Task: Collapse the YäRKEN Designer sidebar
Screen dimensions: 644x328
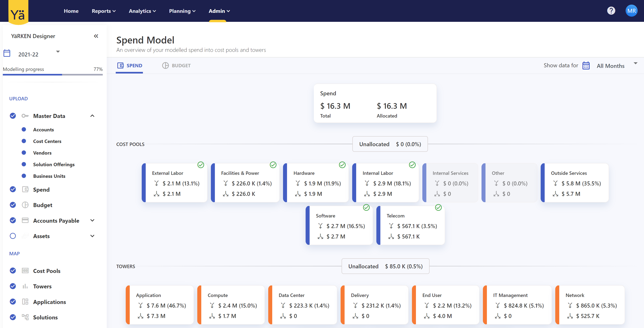Action: pos(96,36)
